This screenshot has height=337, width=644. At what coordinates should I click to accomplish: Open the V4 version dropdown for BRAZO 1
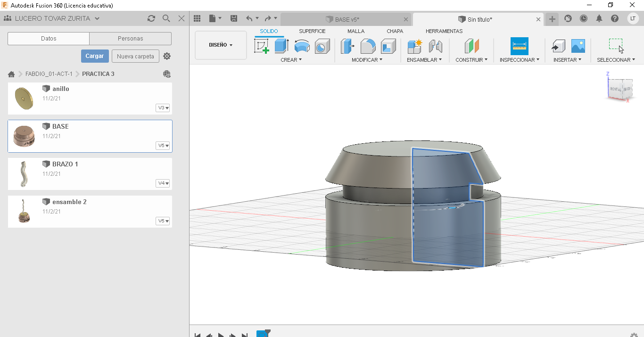click(163, 183)
